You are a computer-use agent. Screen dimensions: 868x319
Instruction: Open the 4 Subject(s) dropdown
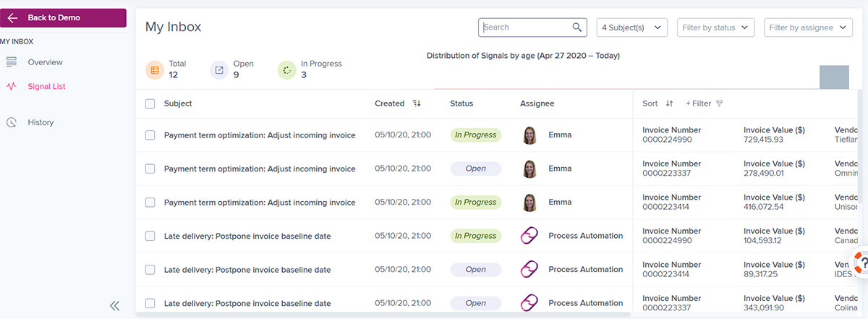(x=631, y=27)
